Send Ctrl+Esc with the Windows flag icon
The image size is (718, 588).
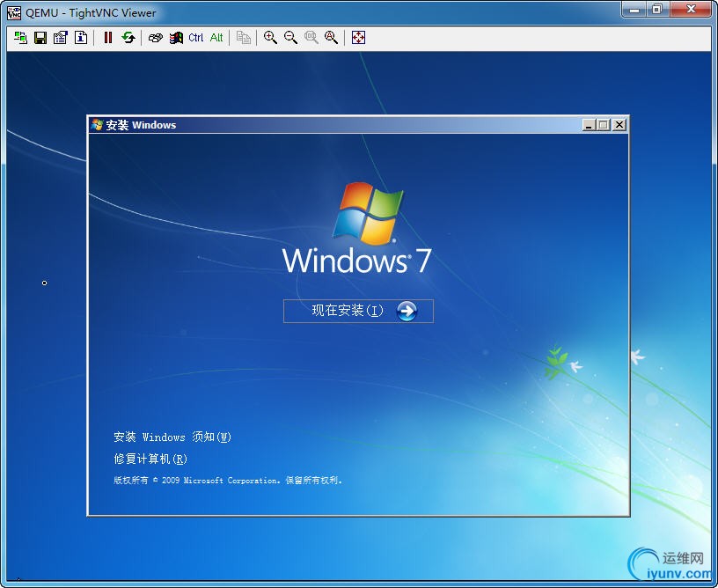pos(176,38)
